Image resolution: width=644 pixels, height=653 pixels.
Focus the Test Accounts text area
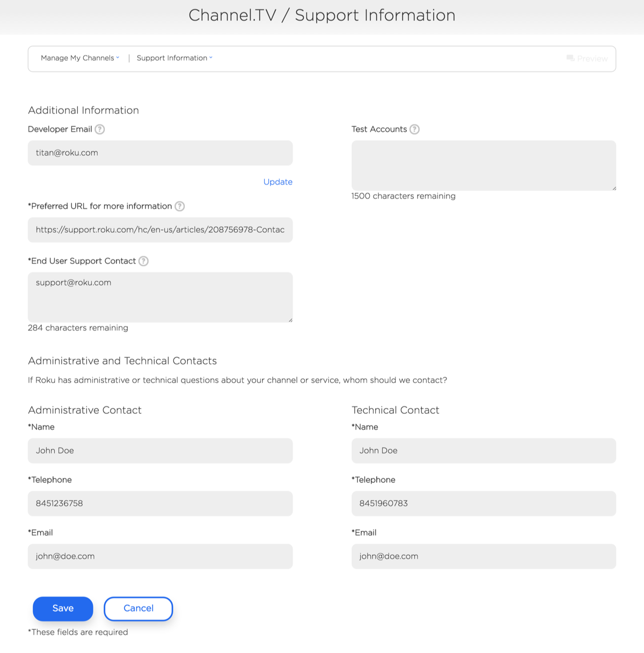click(484, 165)
